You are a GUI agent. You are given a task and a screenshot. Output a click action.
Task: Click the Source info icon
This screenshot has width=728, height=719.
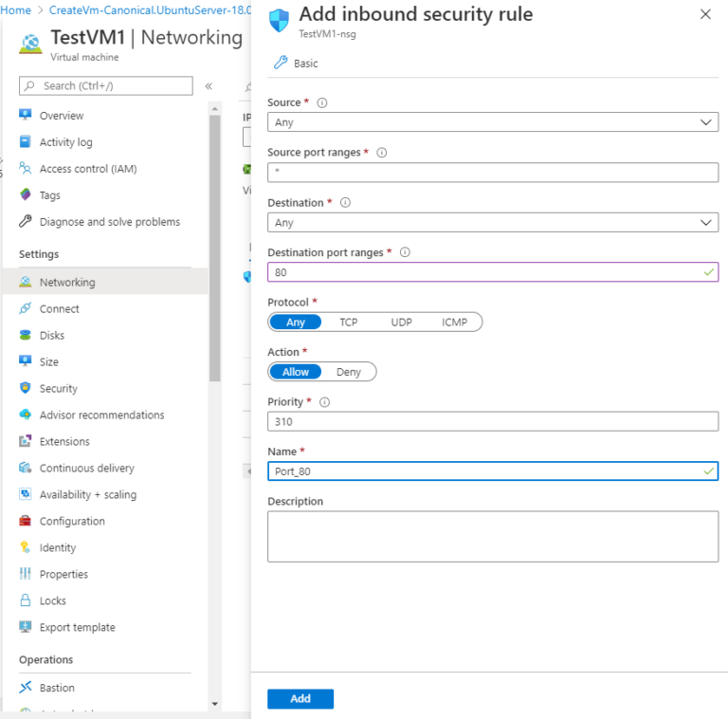(x=321, y=102)
